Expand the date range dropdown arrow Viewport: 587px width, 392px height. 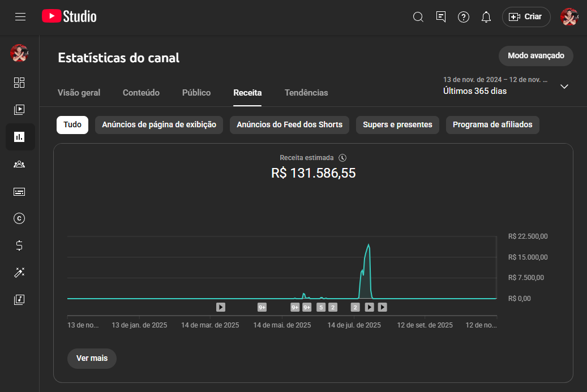(564, 87)
